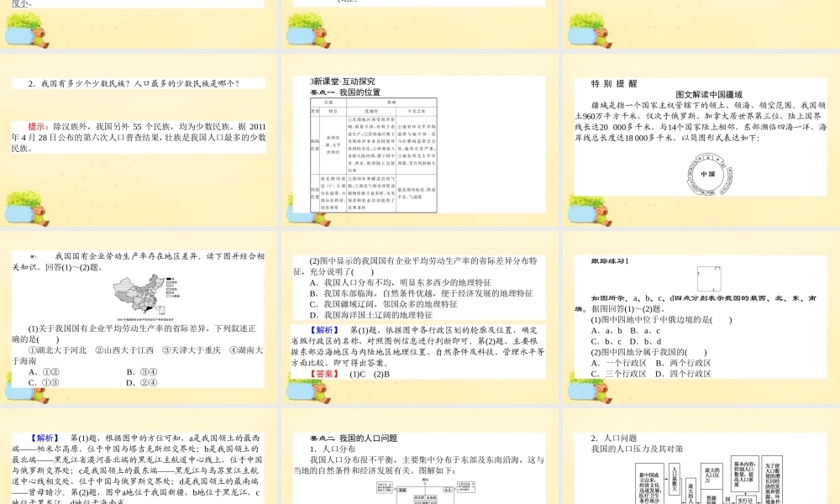
Task: Click the subtitle "要点一 我国的位置"
Action: click(345, 92)
